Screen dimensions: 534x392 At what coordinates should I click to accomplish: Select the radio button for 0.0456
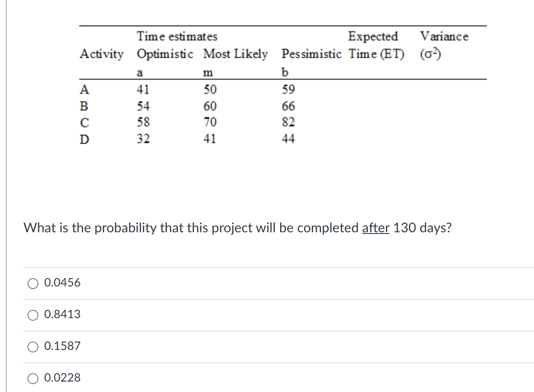(x=33, y=283)
